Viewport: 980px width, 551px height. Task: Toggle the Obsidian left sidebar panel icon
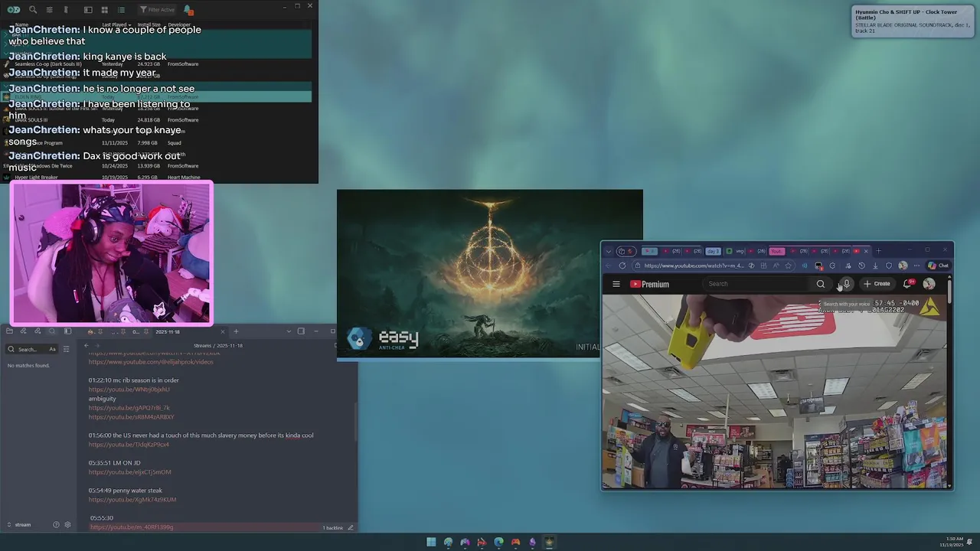(x=67, y=331)
